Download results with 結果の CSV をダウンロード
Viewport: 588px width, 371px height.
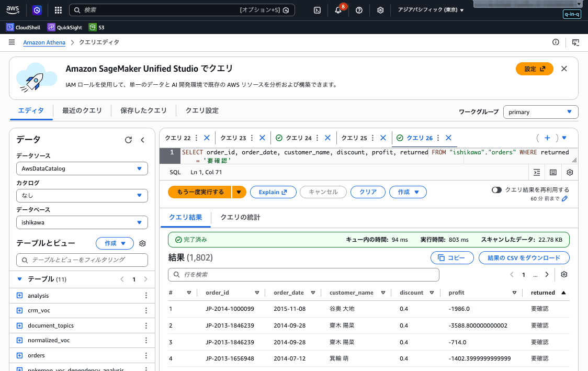click(x=524, y=258)
